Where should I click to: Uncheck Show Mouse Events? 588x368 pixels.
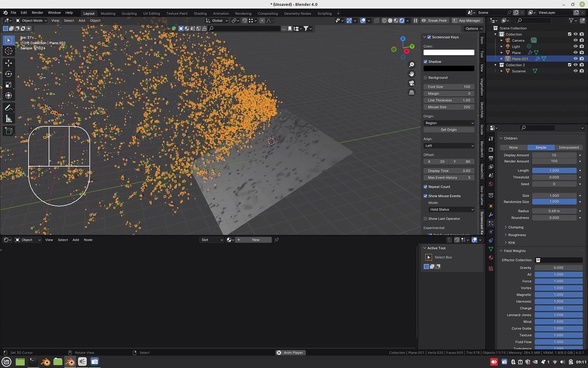pyautogui.click(x=426, y=196)
